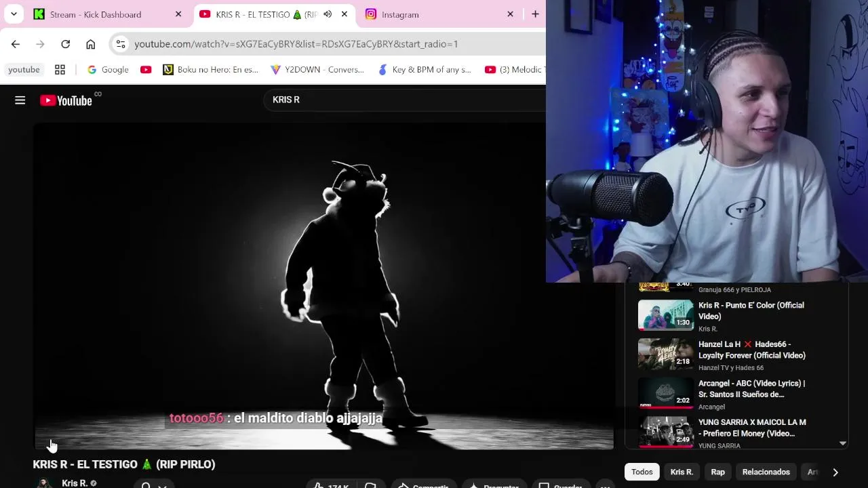The width and height of the screenshot is (868, 488).
Task: Click 'Granuja 666 y PIELROJA' channel text
Action: [x=734, y=289]
